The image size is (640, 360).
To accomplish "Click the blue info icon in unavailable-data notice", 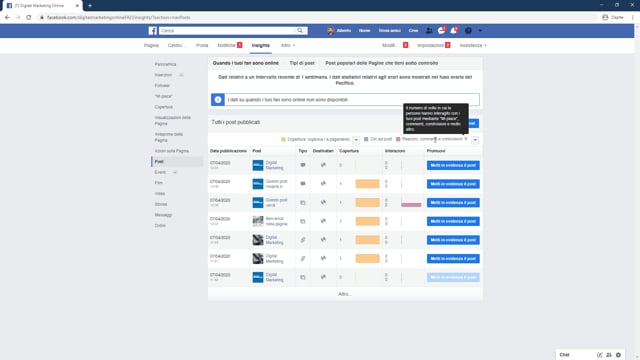I will click(218, 100).
